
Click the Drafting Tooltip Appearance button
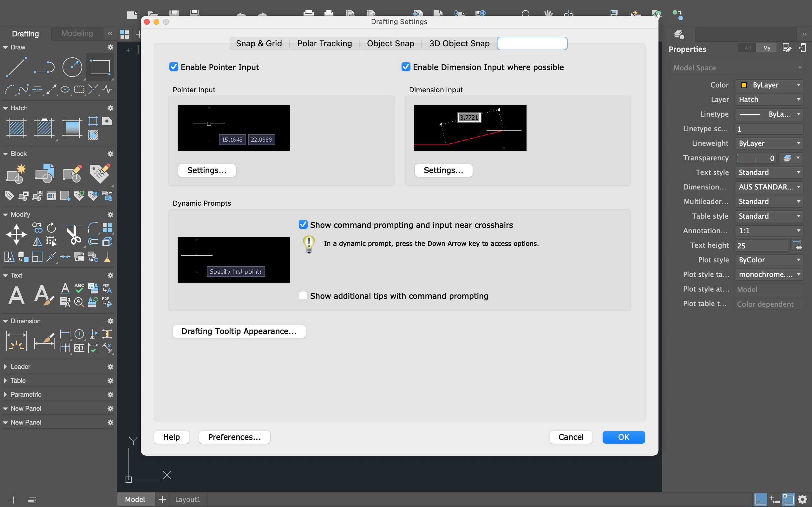click(239, 331)
